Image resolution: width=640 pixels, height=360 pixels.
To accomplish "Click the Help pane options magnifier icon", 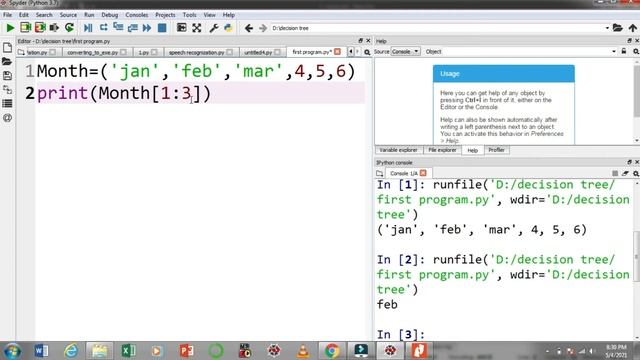I will pos(636,51).
